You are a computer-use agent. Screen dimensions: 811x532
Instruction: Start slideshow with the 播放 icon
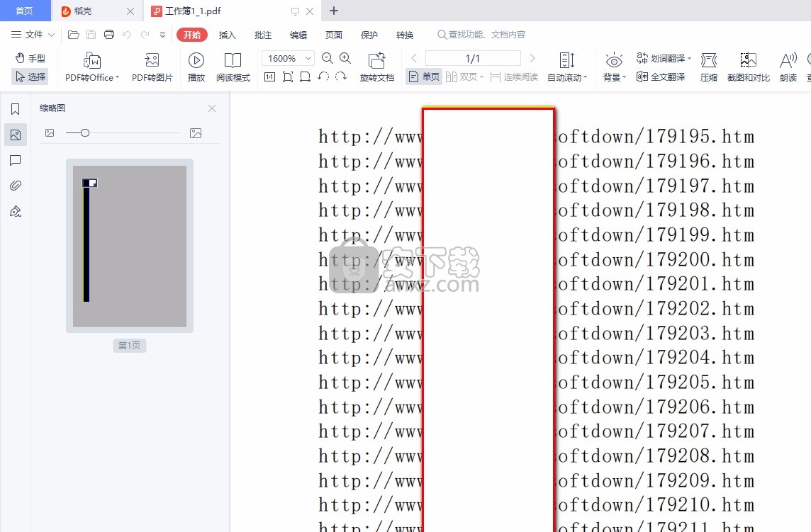coord(196,67)
